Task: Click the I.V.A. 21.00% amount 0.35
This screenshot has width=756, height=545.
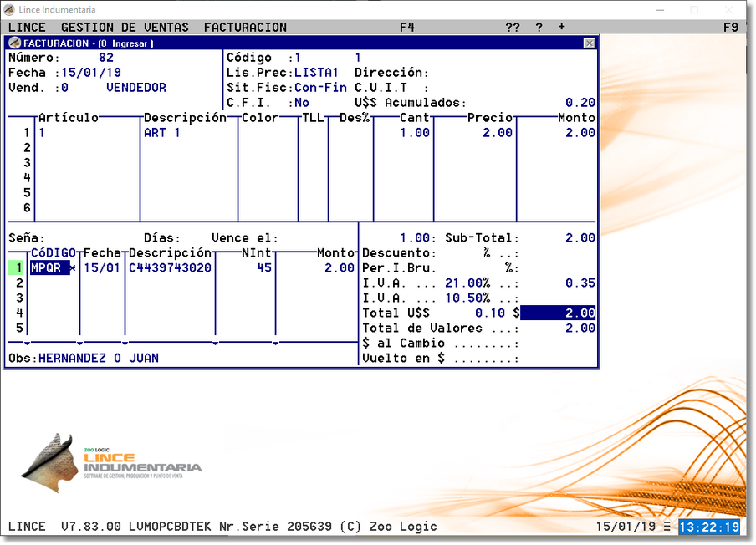Action: click(580, 283)
